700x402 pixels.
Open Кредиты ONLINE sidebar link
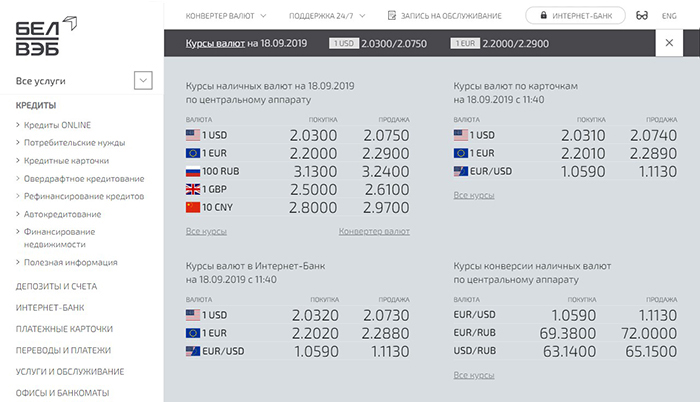point(58,125)
